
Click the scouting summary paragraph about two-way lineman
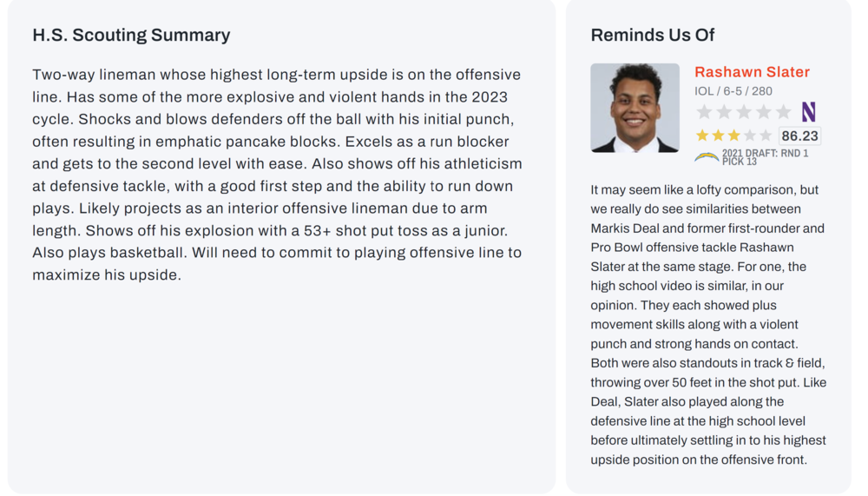[277, 175]
